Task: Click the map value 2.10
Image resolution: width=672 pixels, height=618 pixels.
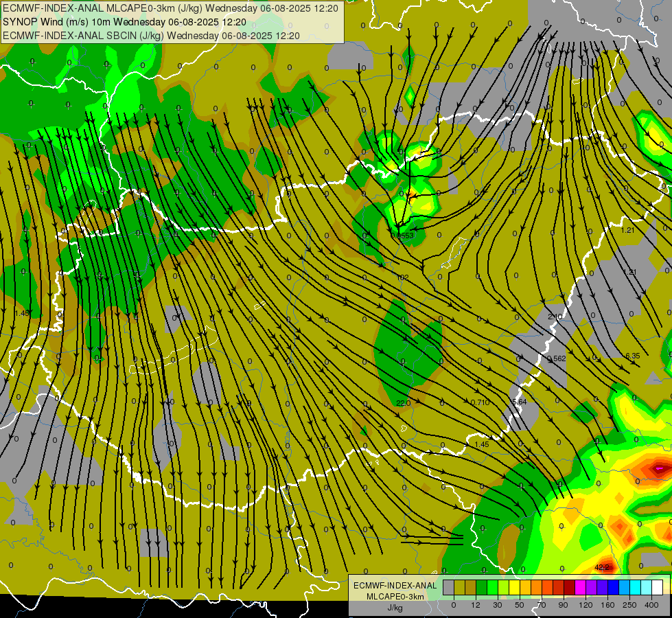Action: tap(555, 317)
